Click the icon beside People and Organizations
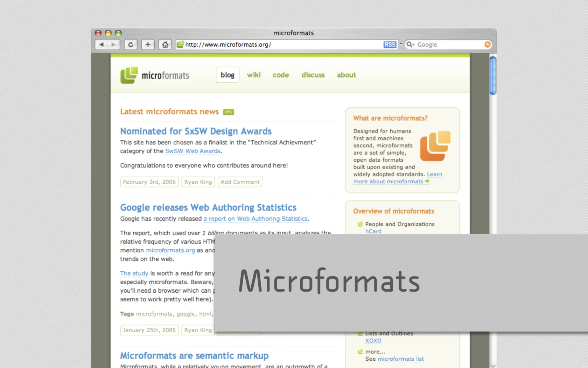Image resolution: width=588 pixels, height=368 pixels. [x=360, y=224]
